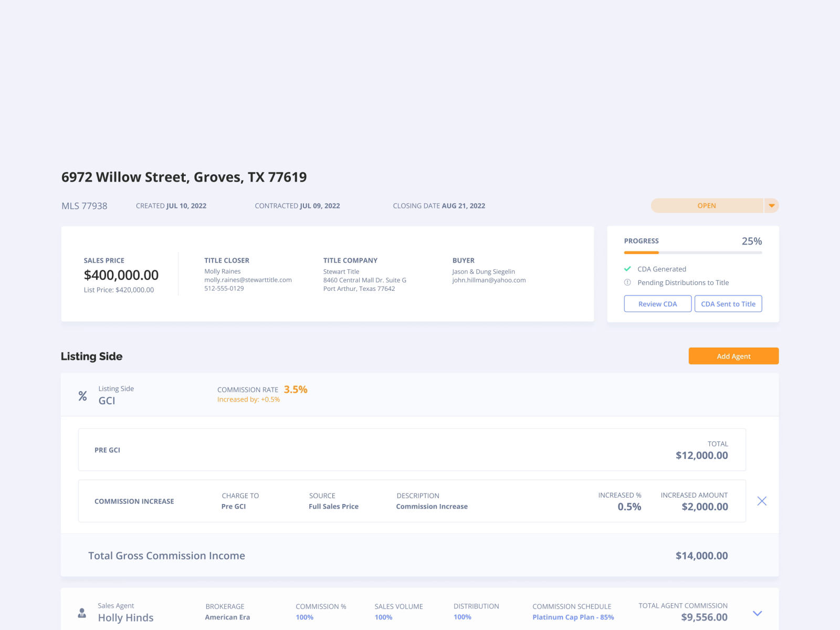The image size is (840, 630).
Task: Click the Molly Raines title closer name
Action: pyautogui.click(x=223, y=271)
